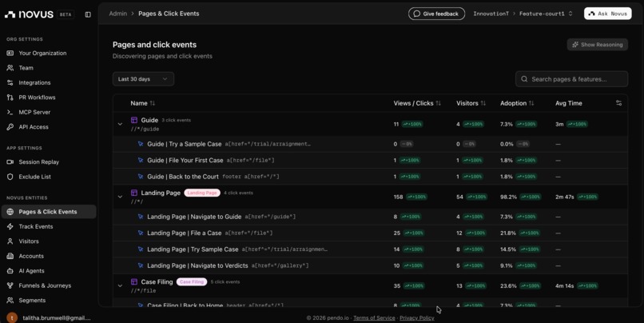Click the Session Replay camera icon
This screenshot has width=644, height=323.
point(10,162)
